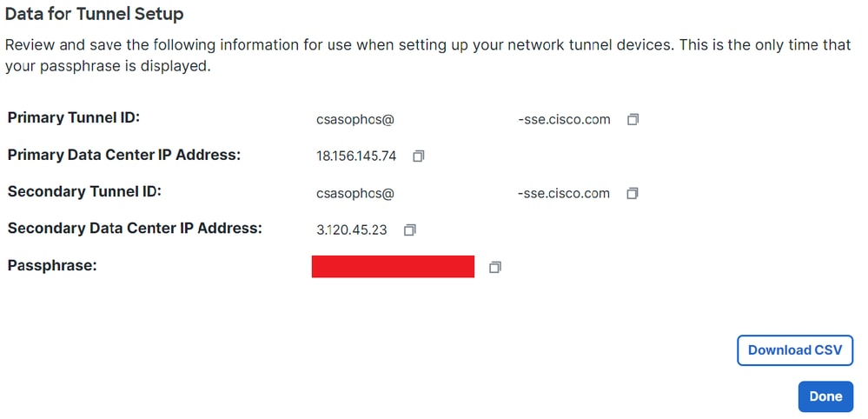Click the Primary Data Center IP Address label
Screen dimensions: 868x419
click(124, 155)
